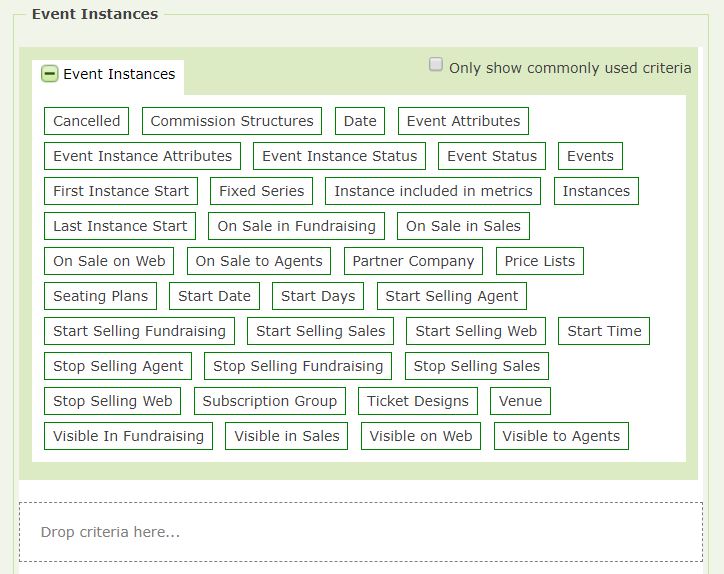The height and width of the screenshot is (574, 724).
Task: Collapse the Event Instances section minus icon
Action: (49, 73)
